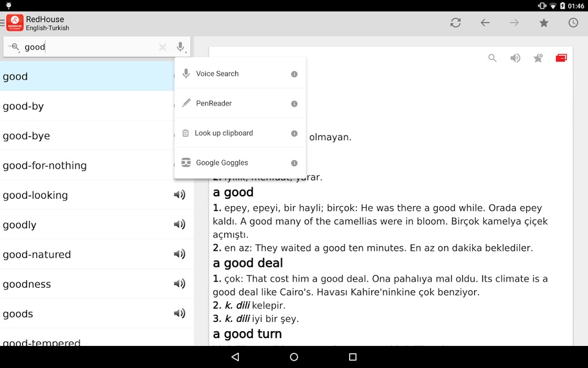Show info for Google Goggles
This screenshot has width=588, height=368.
(x=295, y=163)
